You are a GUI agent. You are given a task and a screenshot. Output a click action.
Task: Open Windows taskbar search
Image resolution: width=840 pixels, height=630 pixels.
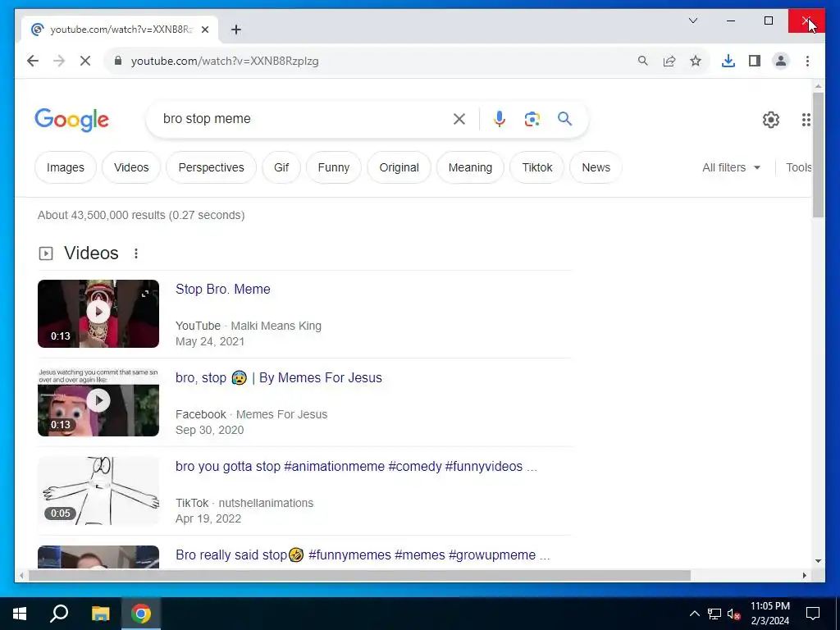tap(59, 614)
